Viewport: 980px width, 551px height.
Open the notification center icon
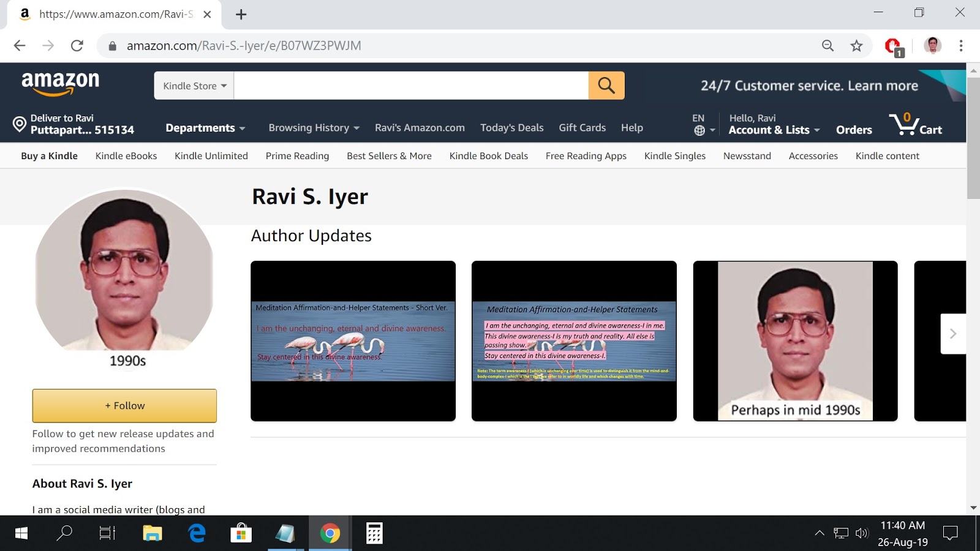(x=950, y=533)
